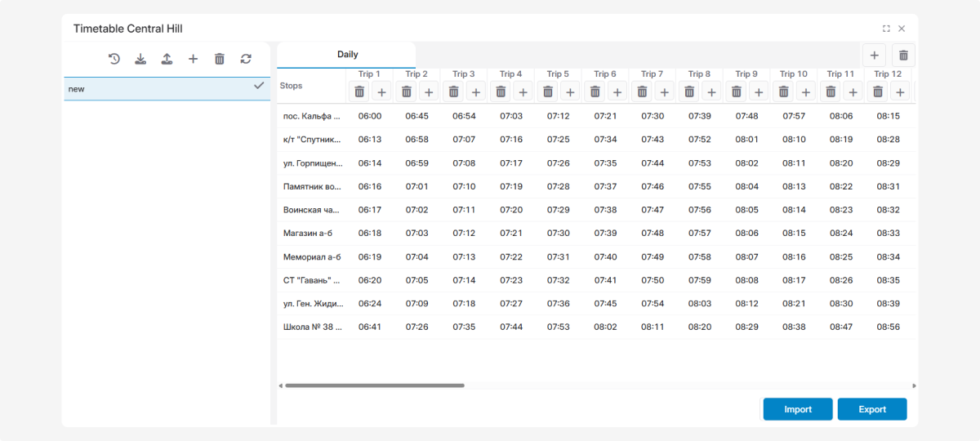This screenshot has width=980, height=441.
Task: Delete Trip 9 column
Action: click(737, 91)
